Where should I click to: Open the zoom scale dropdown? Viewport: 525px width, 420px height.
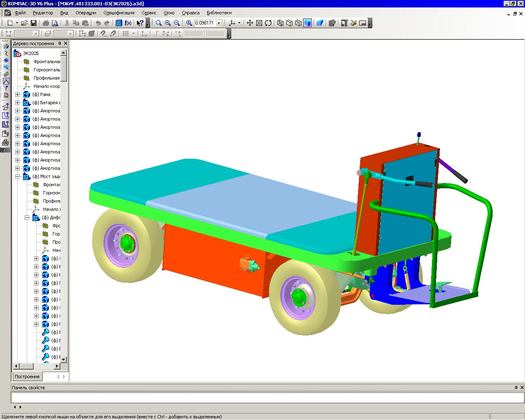click(219, 23)
